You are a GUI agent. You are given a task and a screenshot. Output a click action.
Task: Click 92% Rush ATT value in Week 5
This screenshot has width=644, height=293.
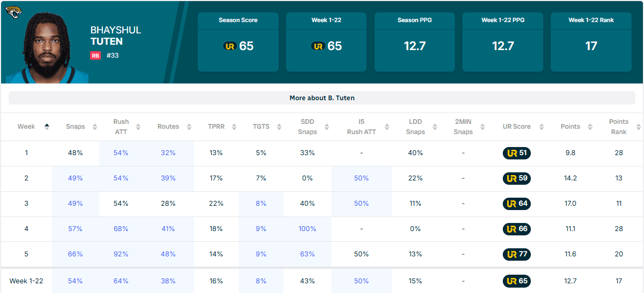[121, 254]
